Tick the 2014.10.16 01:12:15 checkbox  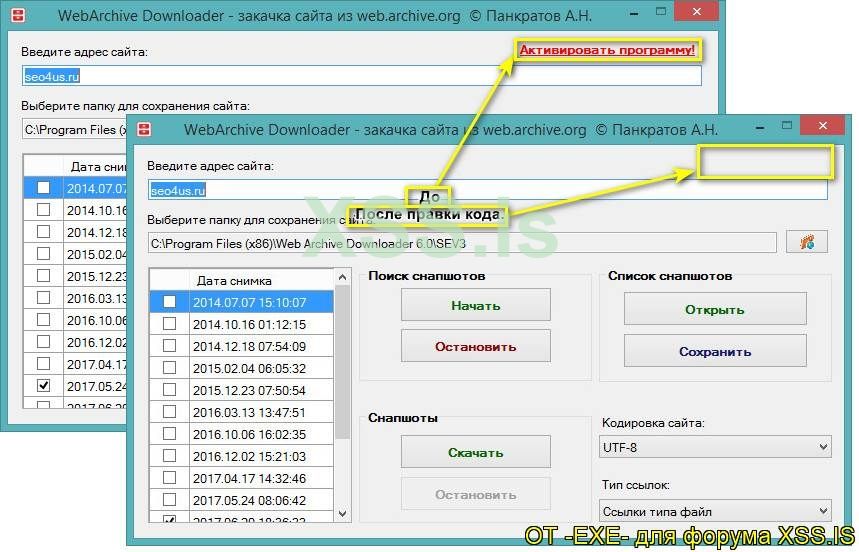pos(169,324)
